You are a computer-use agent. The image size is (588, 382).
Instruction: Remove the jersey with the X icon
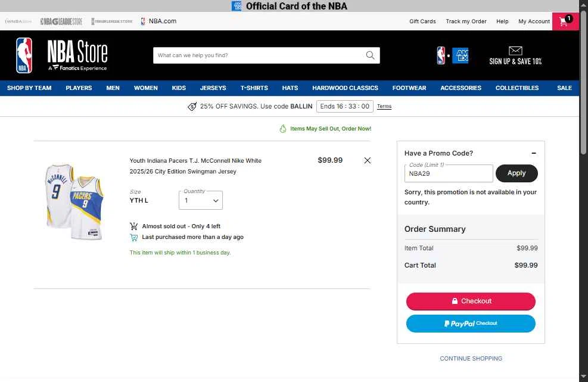click(368, 160)
